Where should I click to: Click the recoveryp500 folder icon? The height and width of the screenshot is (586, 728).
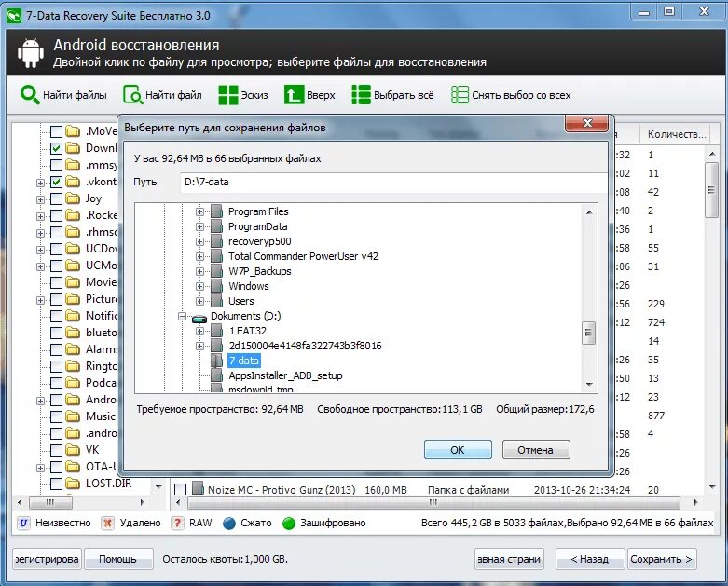[216, 241]
